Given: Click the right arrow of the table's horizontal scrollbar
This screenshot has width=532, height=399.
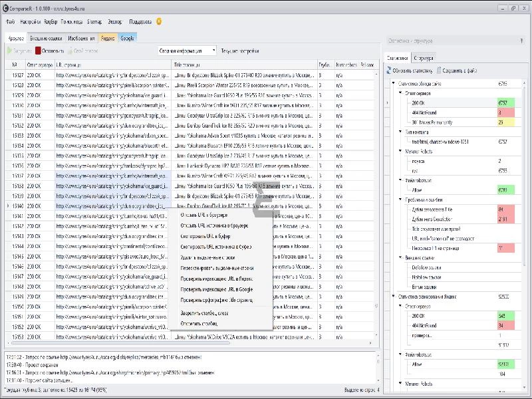Looking at the screenshot, I should (370, 343).
